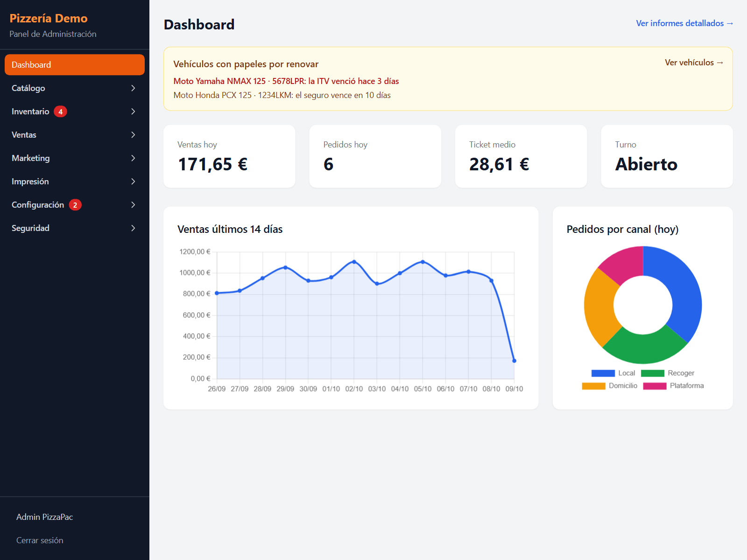The width and height of the screenshot is (747, 560).
Task: Select Marketing in the sidebar
Action: (x=75, y=158)
